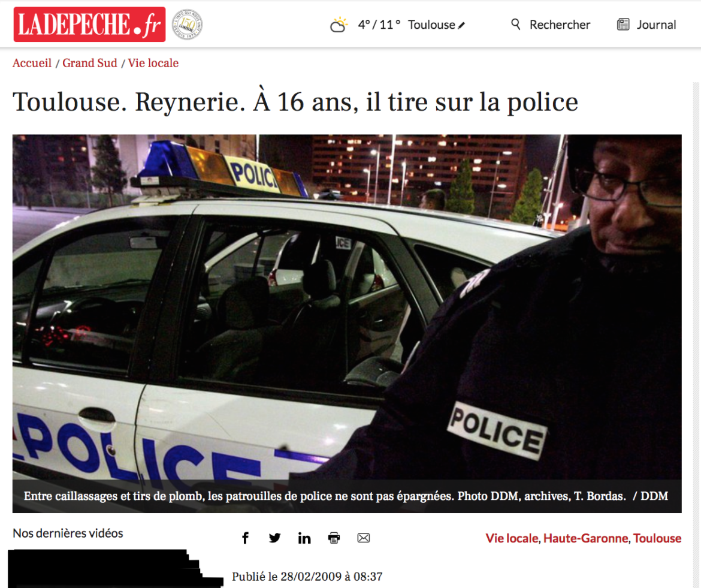Open Vie locale breadcrumb link
The width and height of the screenshot is (701, 588).
(x=153, y=63)
